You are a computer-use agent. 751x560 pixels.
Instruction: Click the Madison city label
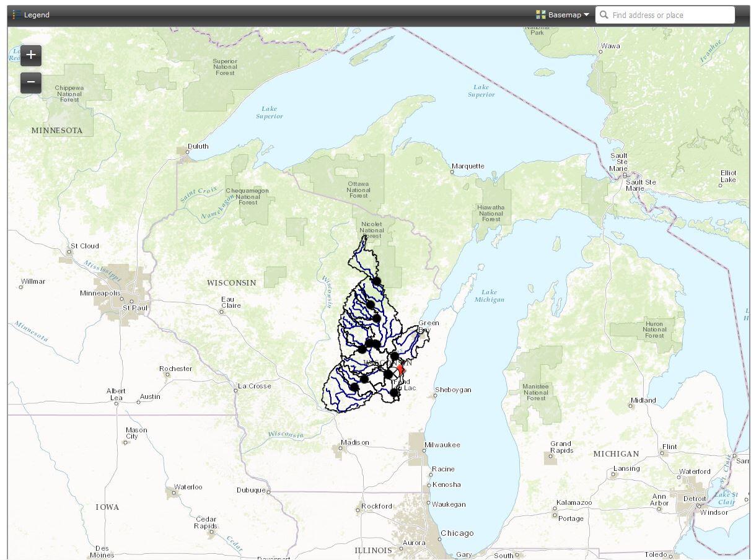click(x=355, y=442)
